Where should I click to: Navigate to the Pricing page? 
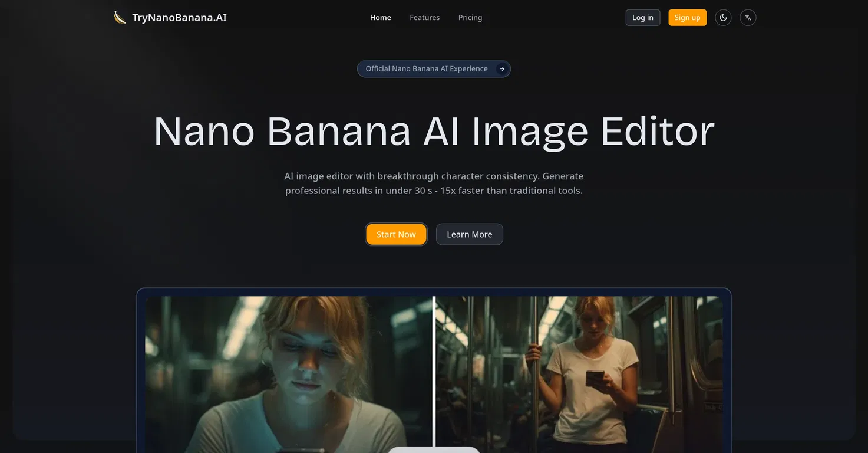coord(470,18)
